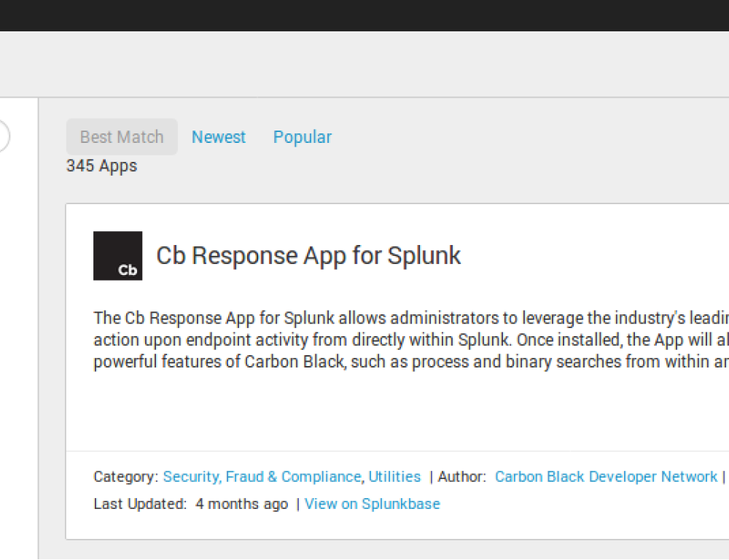Click the "Category:" label in card footer
Screen dimensions: 729x560
(x=125, y=477)
